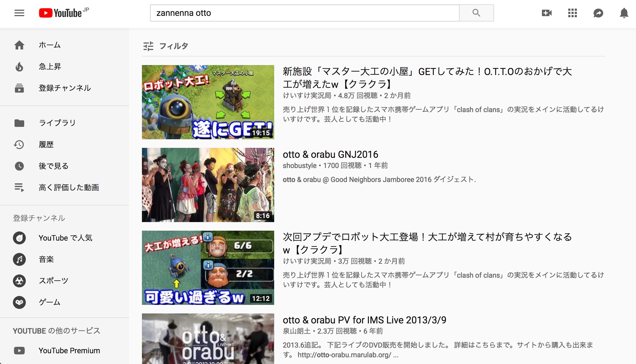Viewport: 636px width, 364px height.
Task: Open the 泉山朗土 channel link
Action: [296, 331]
